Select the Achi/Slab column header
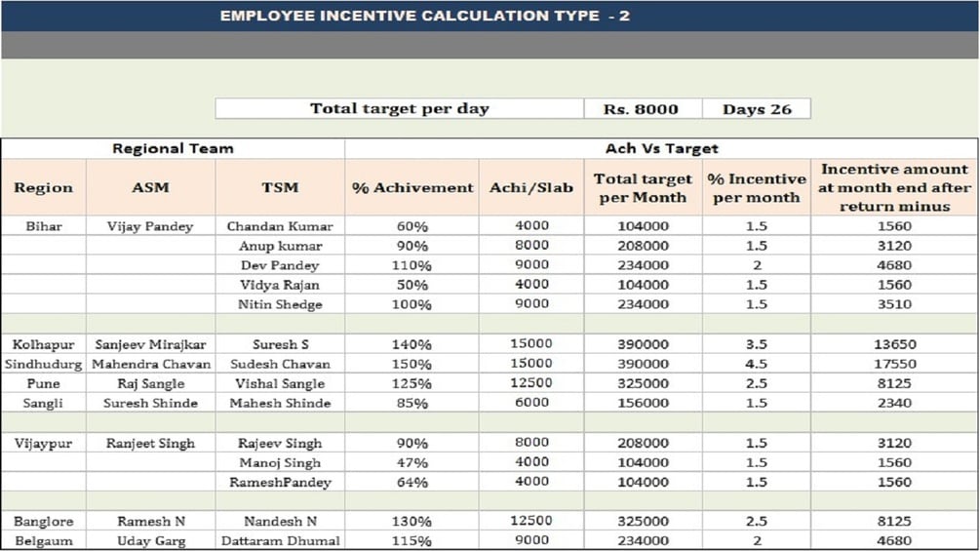 point(531,187)
